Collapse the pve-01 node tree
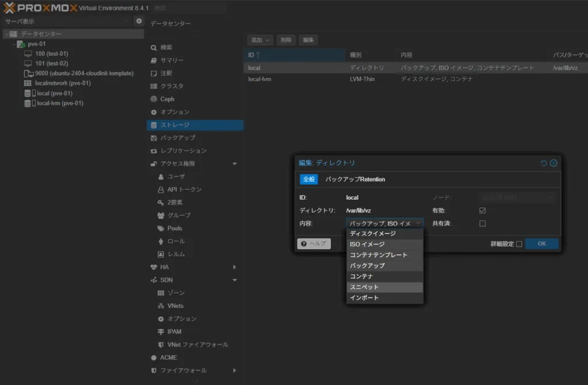Image resolution: width=588 pixels, height=385 pixels. pos(14,44)
